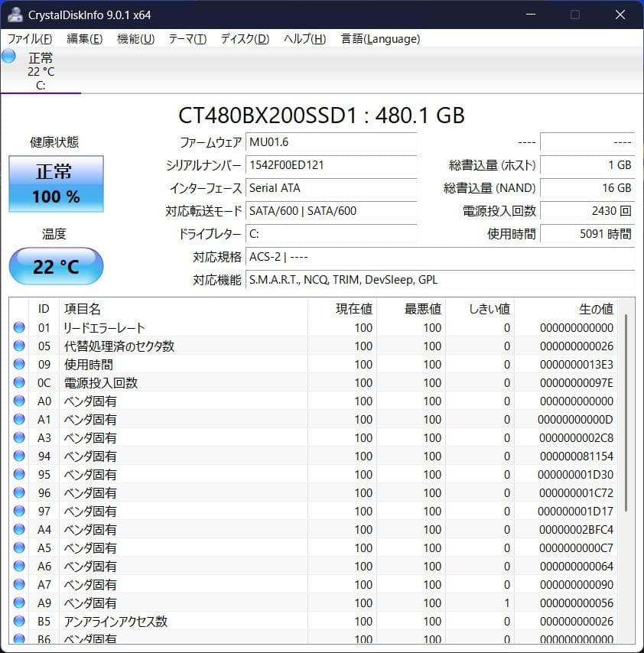The width and height of the screenshot is (644, 653).
Task: Click the transfer mode field SATA/600 | SATA/600
Action: (x=331, y=211)
